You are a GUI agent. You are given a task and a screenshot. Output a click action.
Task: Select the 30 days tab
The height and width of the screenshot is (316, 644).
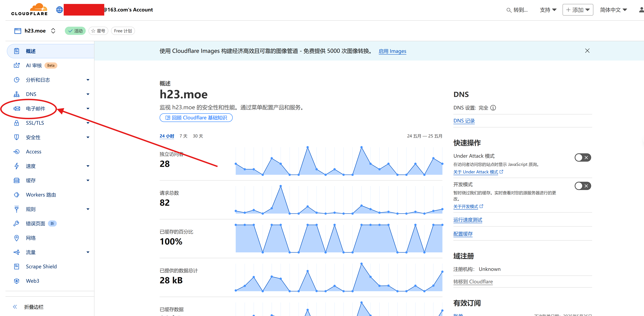198,136
